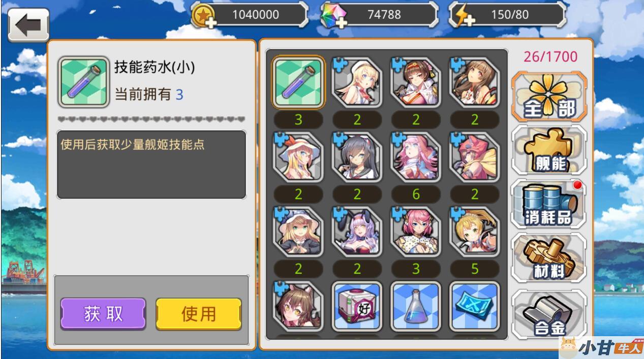Choose the bunny-ear girl fragment
644x359 pixels.
tap(357, 232)
